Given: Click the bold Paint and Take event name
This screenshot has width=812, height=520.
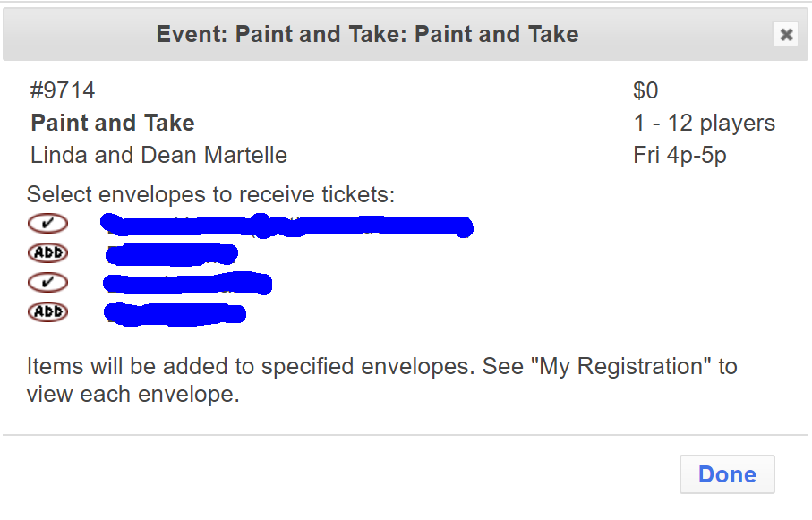Looking at the screenshot, I should pyautogui.click(x=113, y=124).
